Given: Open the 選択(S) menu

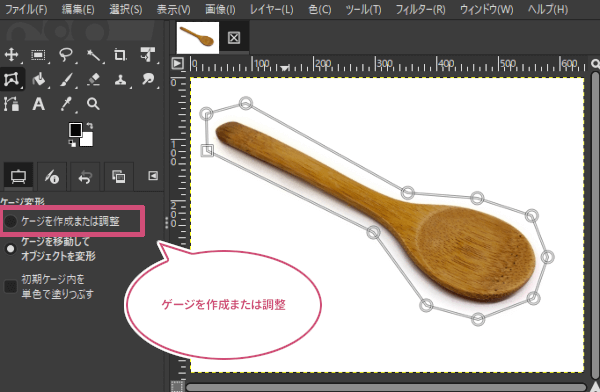Looking at the screenshot, I should [126, 9].
